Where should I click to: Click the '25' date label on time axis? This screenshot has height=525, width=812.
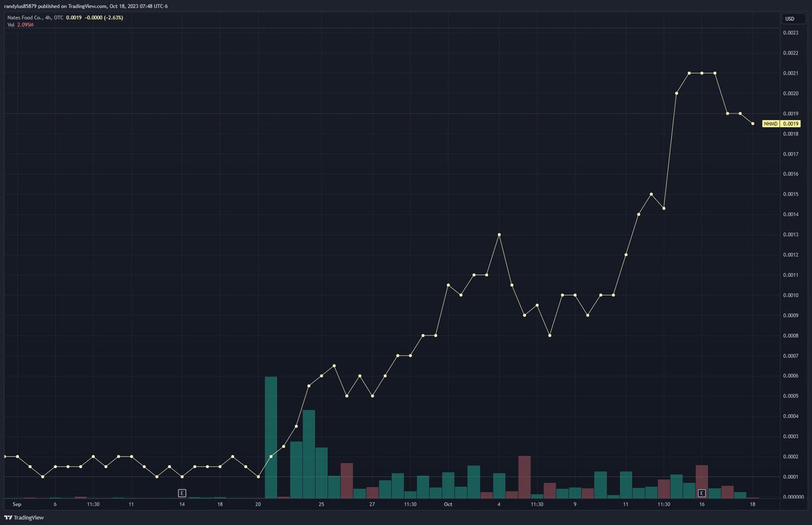click(321, 504)
